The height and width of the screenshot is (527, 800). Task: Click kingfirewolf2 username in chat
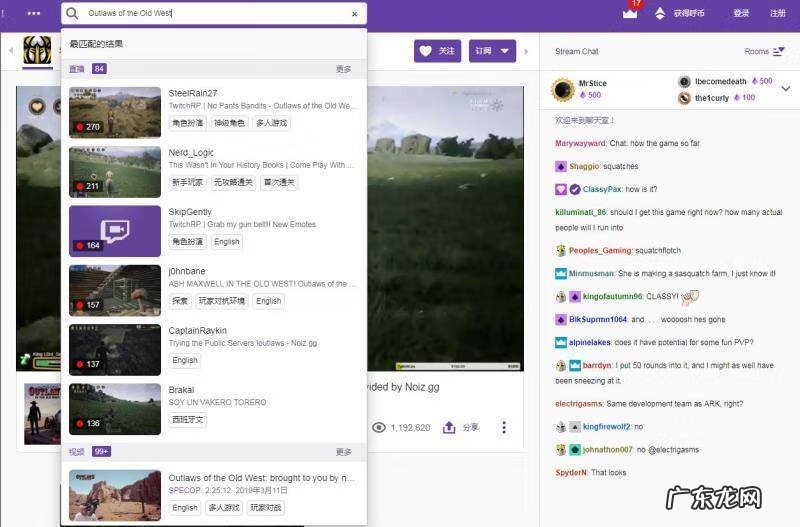point(607,426)
